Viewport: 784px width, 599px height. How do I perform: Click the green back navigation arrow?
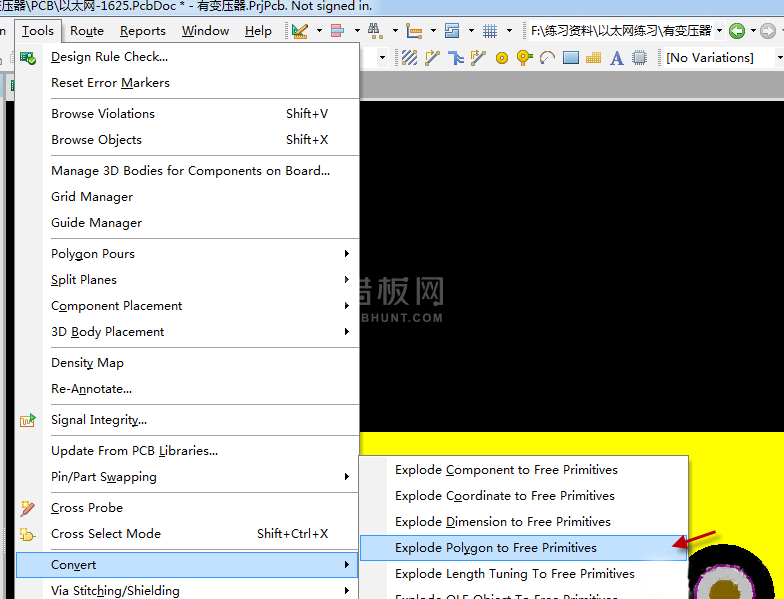[737, 31]
